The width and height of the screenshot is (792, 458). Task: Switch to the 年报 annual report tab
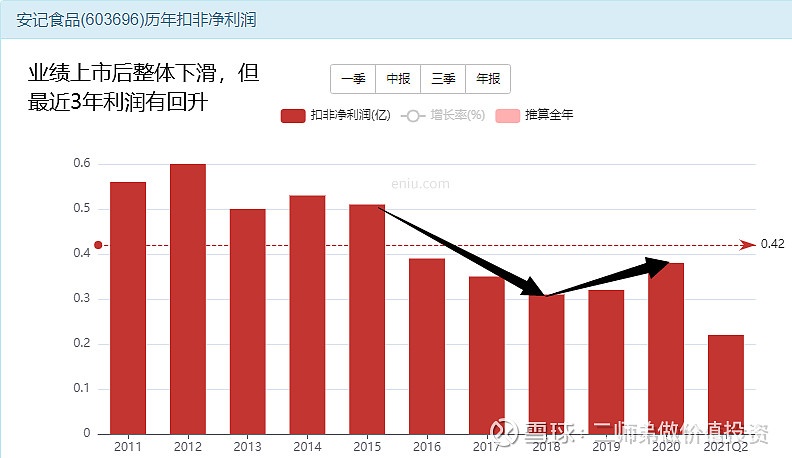point(488,79)
